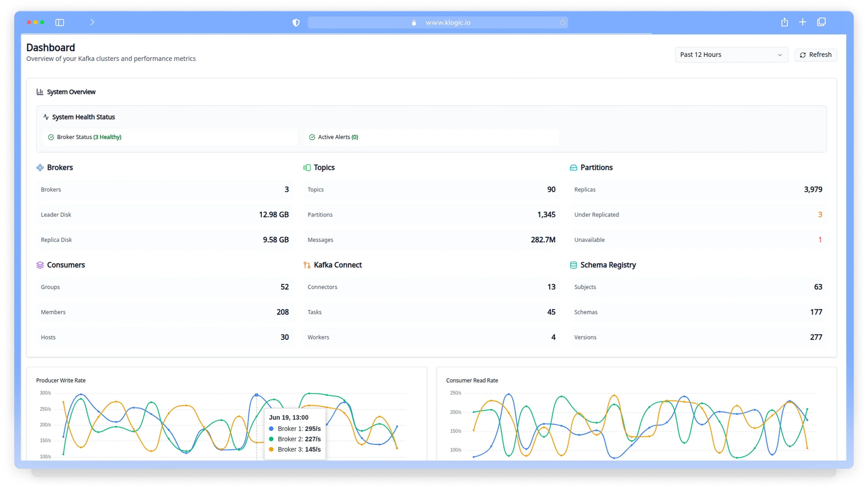Click the www.klogic.io address bar
868x489 pixels.
point(438,22)
